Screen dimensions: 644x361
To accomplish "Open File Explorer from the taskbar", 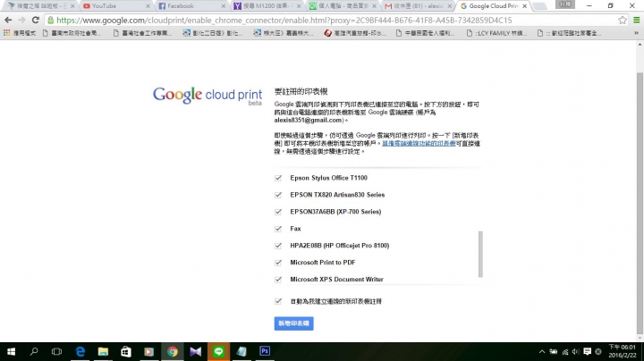I will pyautogui.click(x=103, y=351).
